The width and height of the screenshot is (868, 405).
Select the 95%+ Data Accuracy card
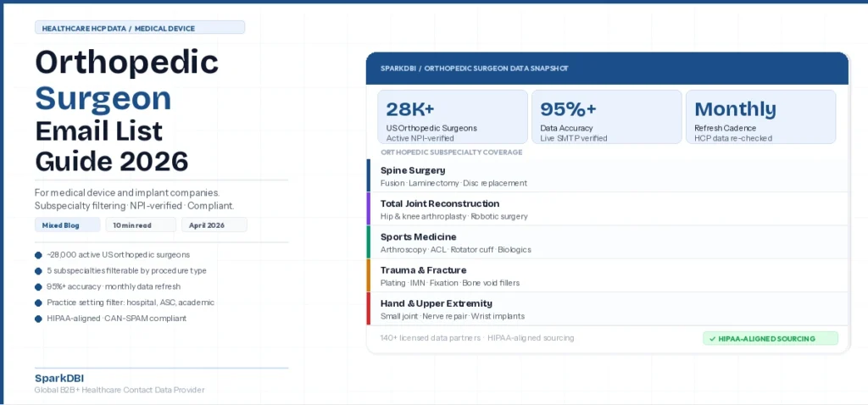point(606,117)
